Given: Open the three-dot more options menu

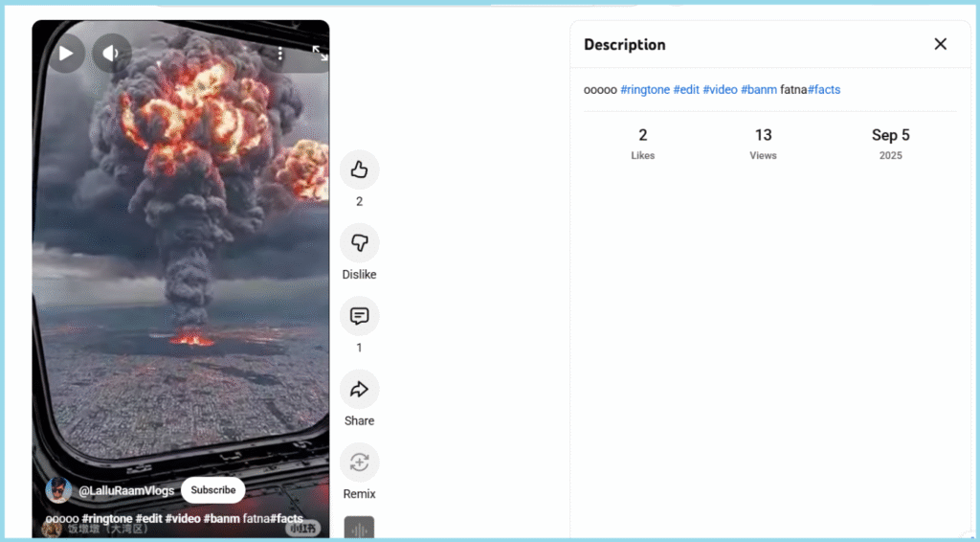Looking at the screenshot, I should [x=279, y=54].
